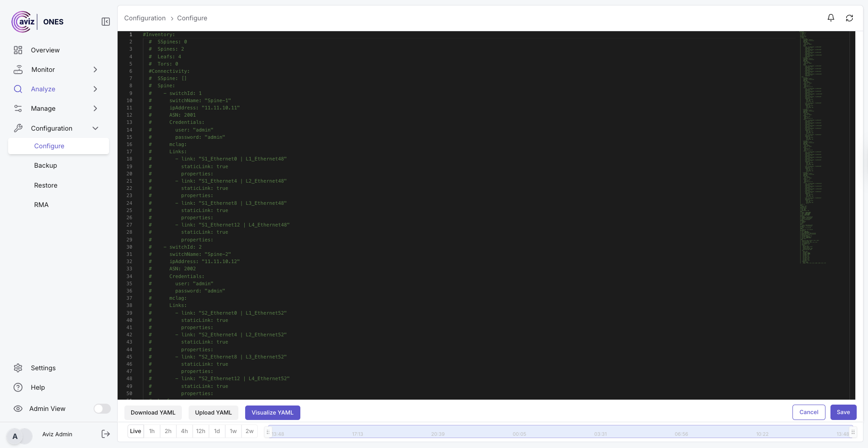Select the 1h time range
Viewport: 868px width, 448px height.
pos(152,431)
